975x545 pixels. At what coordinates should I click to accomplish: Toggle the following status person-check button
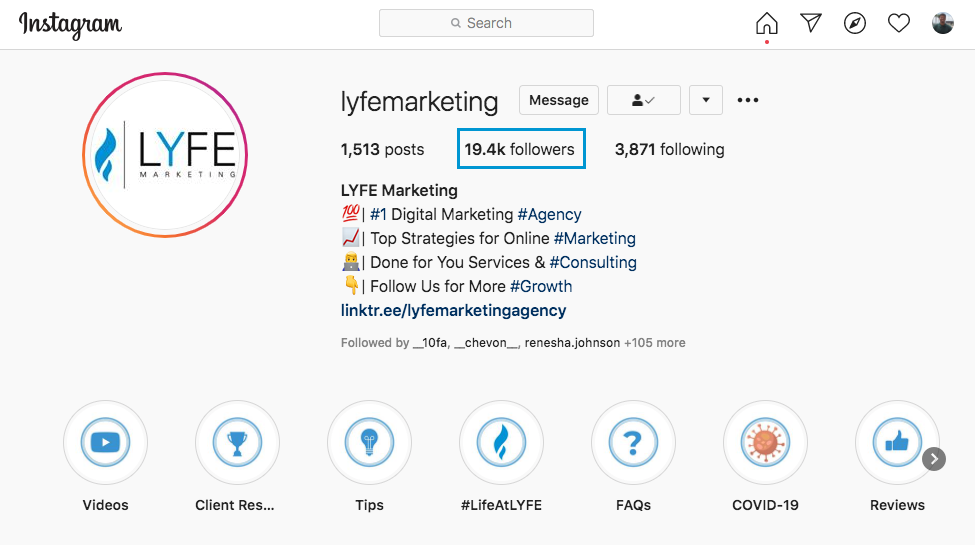coord(644,100)
